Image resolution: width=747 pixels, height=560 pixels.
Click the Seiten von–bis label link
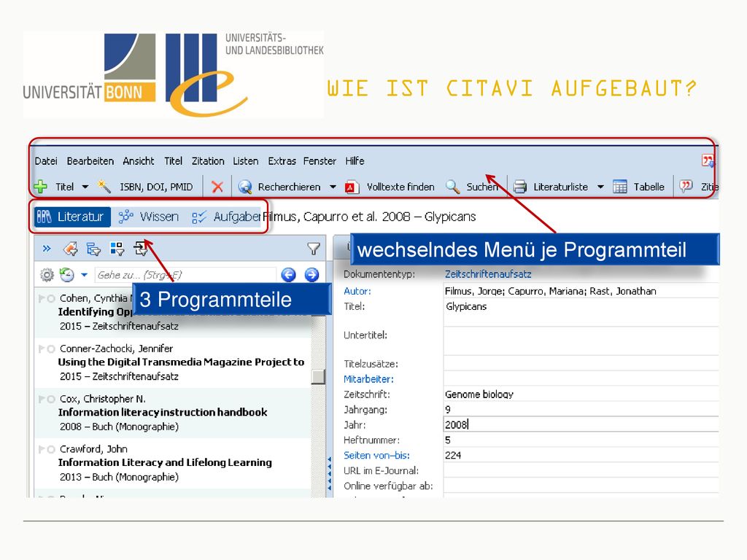(x=376, y=455)
